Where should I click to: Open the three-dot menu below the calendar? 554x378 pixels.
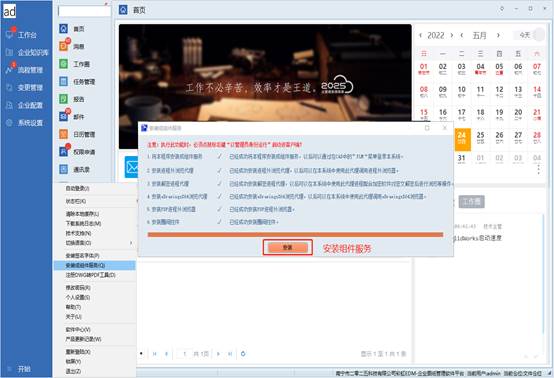click(538, 170)
